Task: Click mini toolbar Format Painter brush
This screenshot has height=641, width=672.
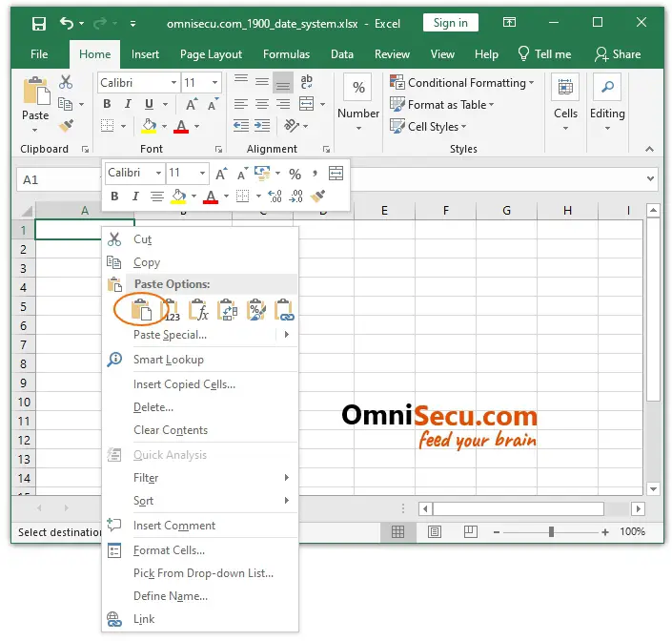Action: click(317, 196)
